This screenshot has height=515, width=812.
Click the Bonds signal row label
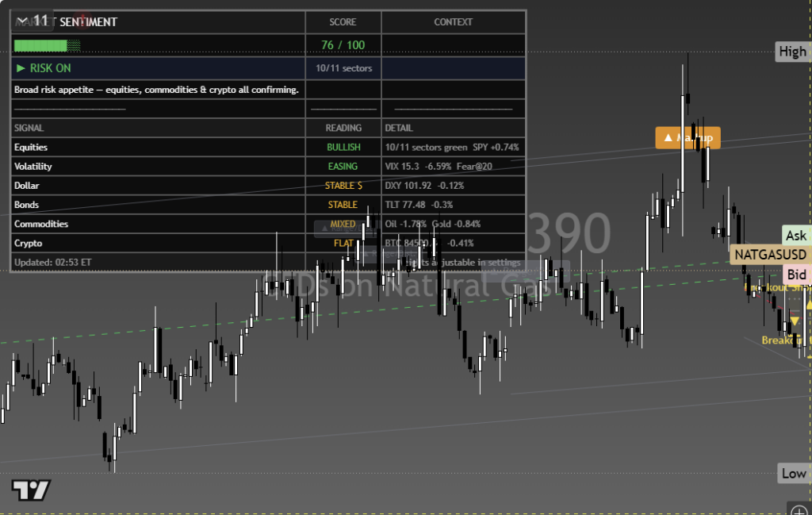pyautogui.click(x=26, y=205)
